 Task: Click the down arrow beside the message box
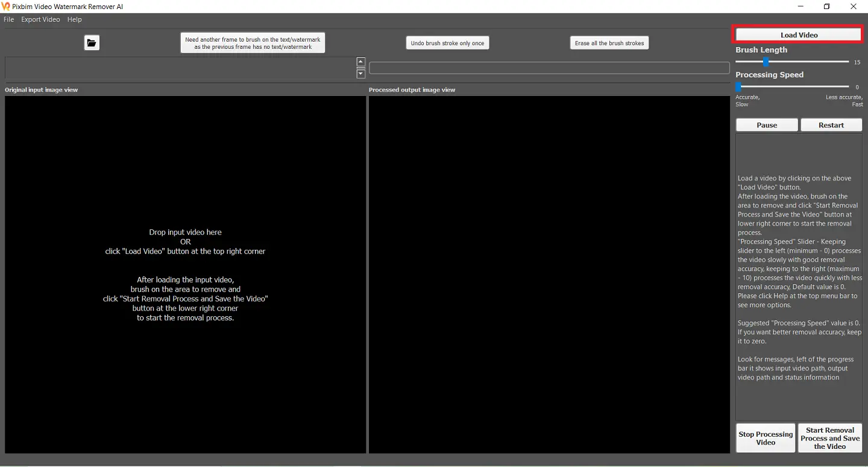(360, 74)
